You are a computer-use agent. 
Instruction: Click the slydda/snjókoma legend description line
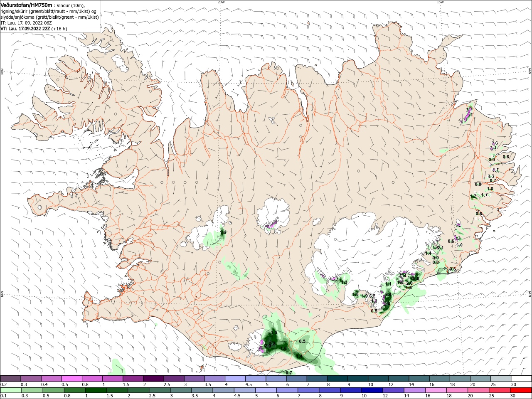coord(49,17)
